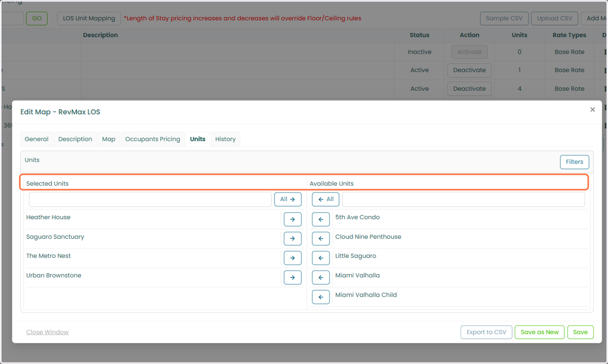608x364 pixels.
Task: Go to Occupants Pricing tab
Action: pos(153,139)
